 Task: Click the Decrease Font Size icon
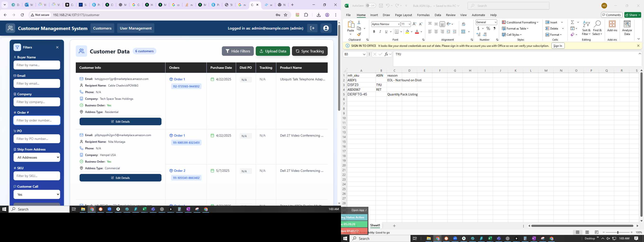[420, 24]
